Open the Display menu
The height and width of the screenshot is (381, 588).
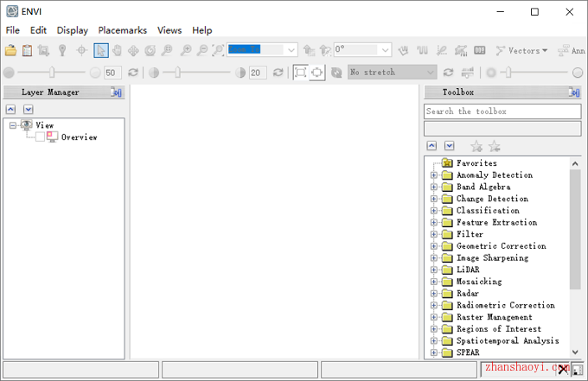pyautogui.click(x=73, y=30)
